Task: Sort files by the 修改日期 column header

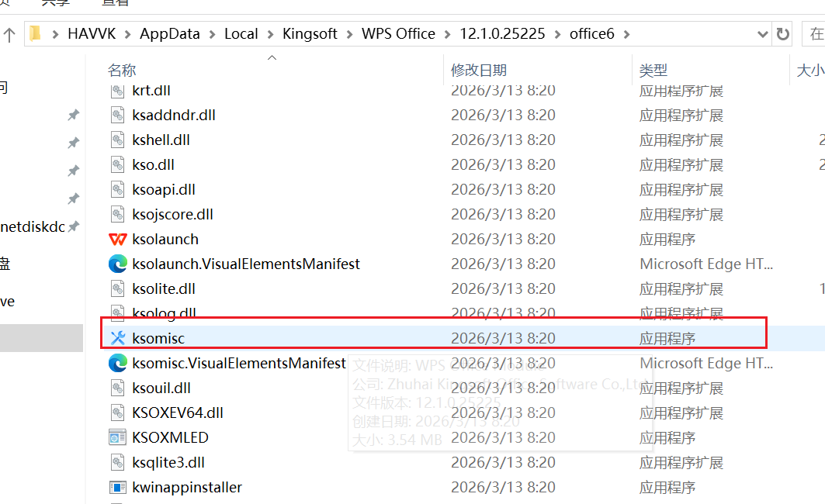Action: (x=477, y=70)
